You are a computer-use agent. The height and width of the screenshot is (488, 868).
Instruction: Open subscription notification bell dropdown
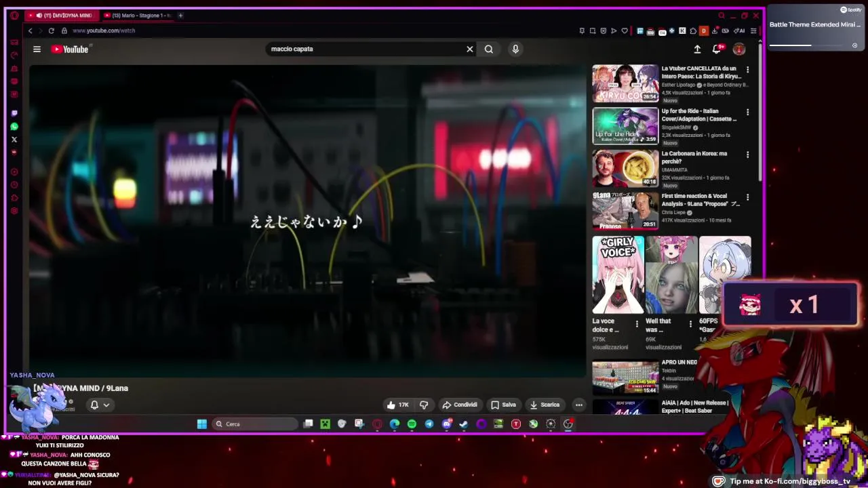click(100, 405)
